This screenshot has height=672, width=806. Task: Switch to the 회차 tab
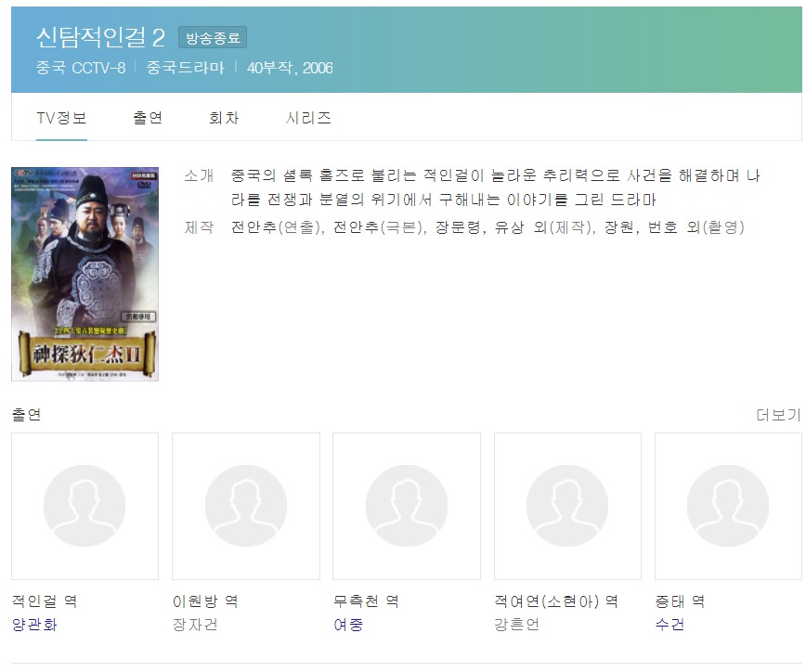coord(224,118)
